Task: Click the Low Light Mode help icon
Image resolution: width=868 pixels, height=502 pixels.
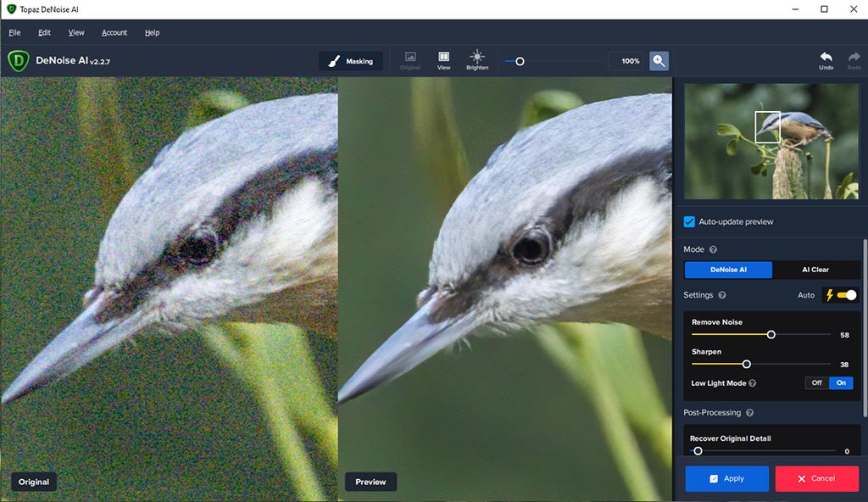Action: 753,383
